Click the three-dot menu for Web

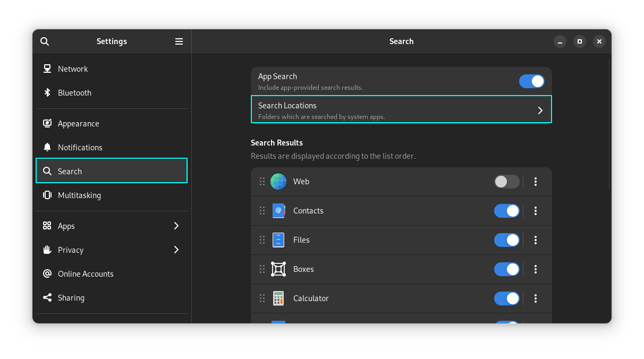(535, 182)
